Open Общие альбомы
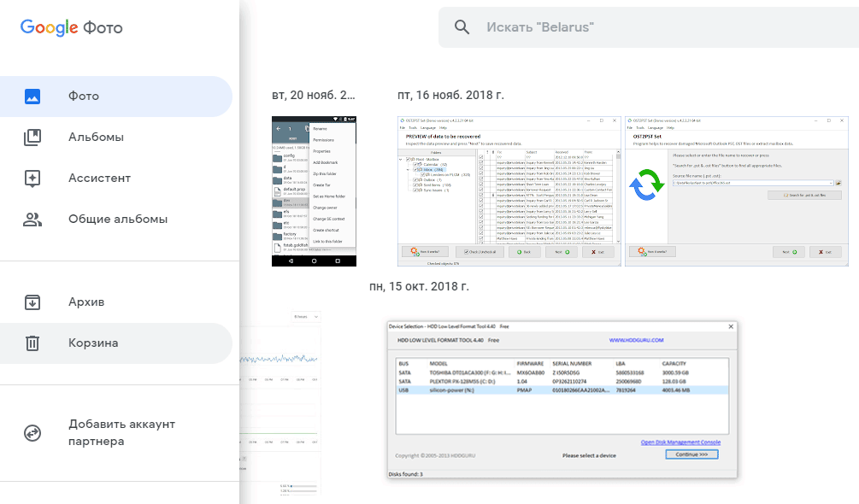The width and height of the screenshot is (859, 504). pos(116,220)
